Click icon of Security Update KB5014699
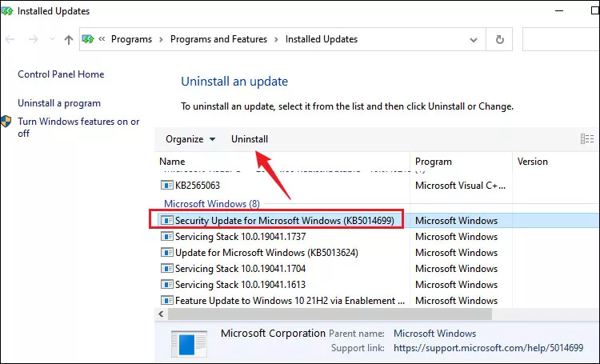Image resolution: width=600 pixels, height=364 pixels. pos(166,221)
